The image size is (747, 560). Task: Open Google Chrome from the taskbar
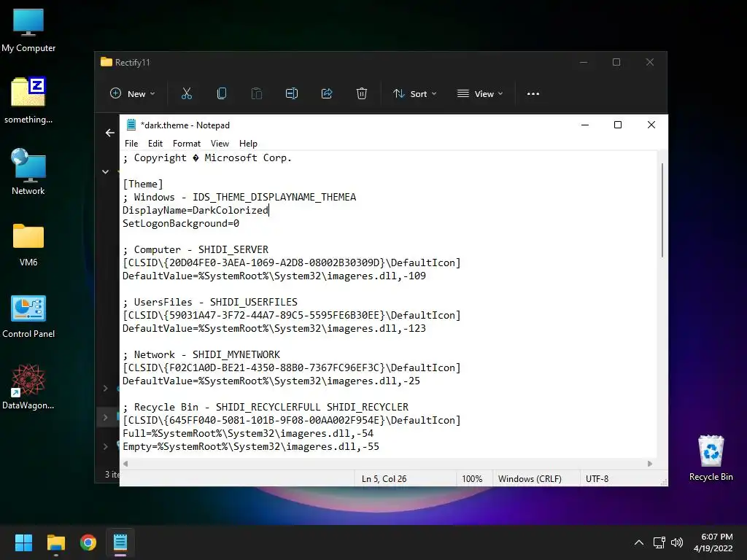click(x=88, y=542)
